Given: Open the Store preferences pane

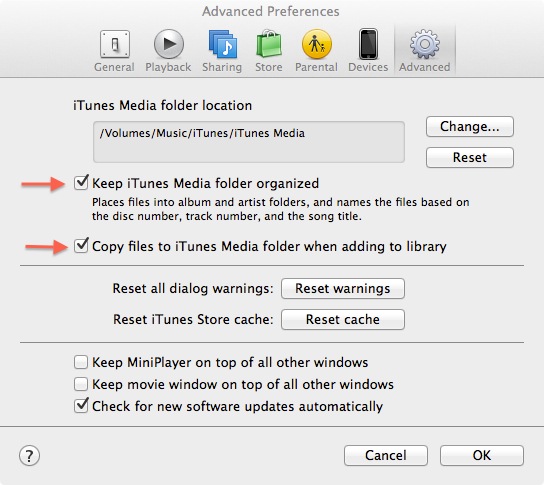Looking at the screenshot, I should tap(269, 51).
